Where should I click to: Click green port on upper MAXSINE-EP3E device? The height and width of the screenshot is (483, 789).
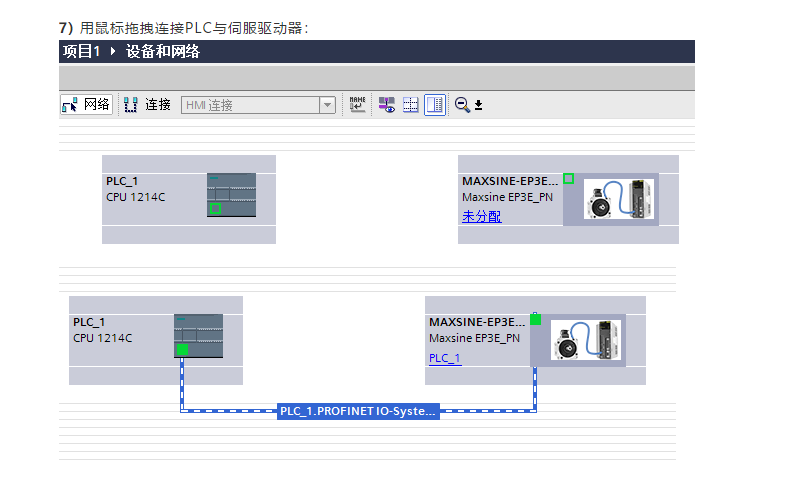coord(568,178)
